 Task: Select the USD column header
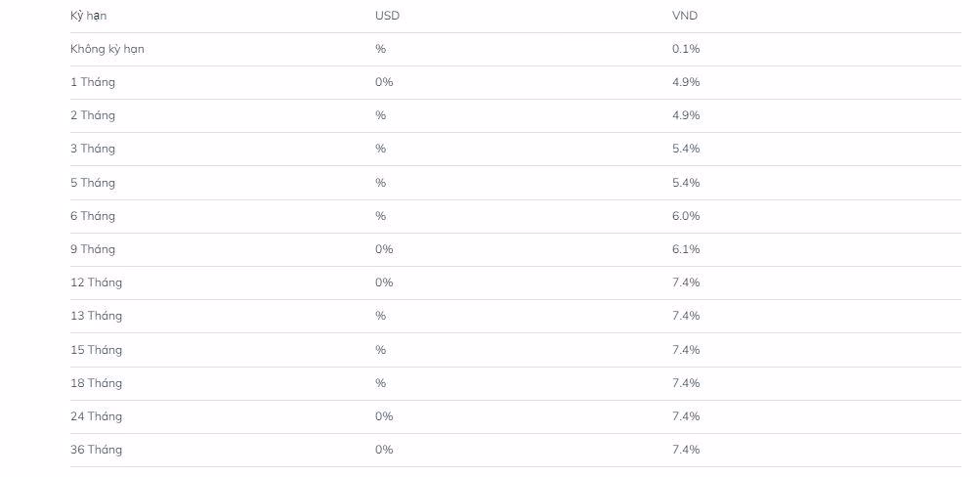(x=387, y=16)
